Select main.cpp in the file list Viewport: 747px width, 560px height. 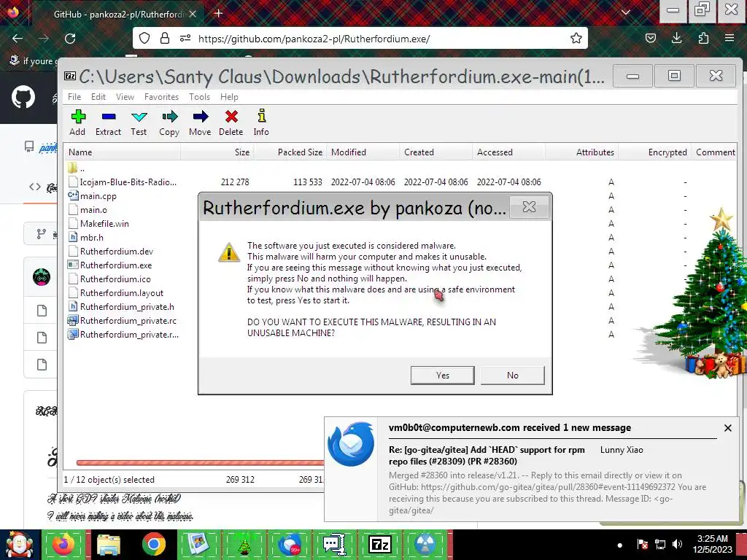coord(98,195)
